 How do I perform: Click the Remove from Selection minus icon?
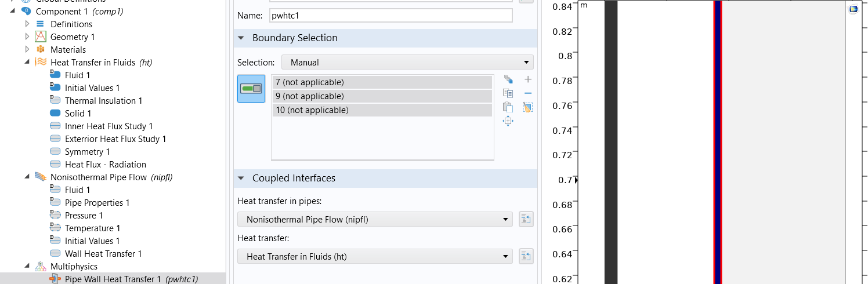(527, 93)
